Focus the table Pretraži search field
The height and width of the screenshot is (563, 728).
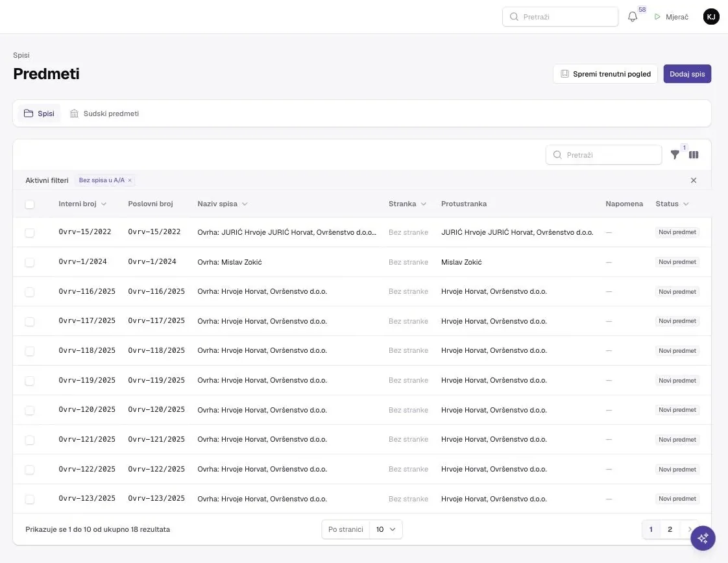(603, 154)
